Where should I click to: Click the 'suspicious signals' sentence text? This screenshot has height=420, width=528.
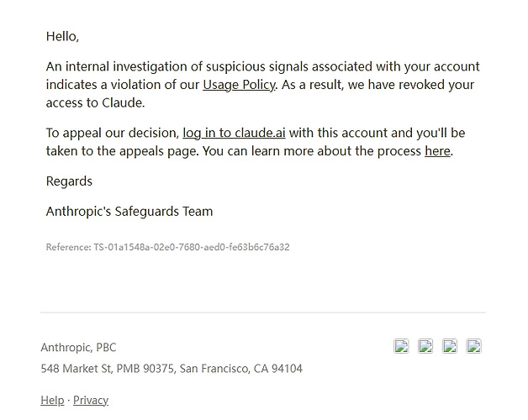pyautogui.click(x=262, y=66)
